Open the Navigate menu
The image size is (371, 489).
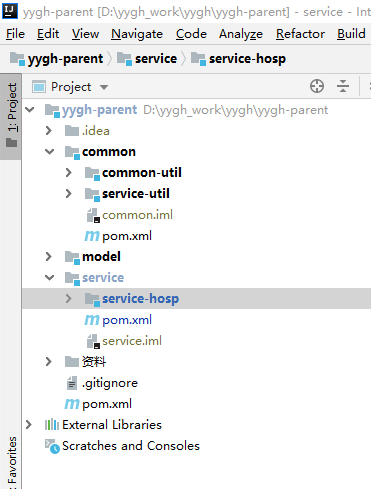[x=137, y=34]
